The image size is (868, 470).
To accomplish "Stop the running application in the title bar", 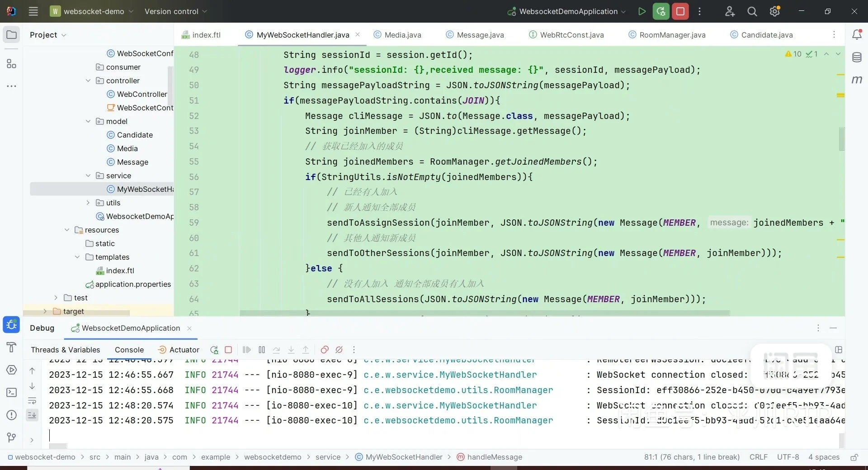I will pos(680,11).
